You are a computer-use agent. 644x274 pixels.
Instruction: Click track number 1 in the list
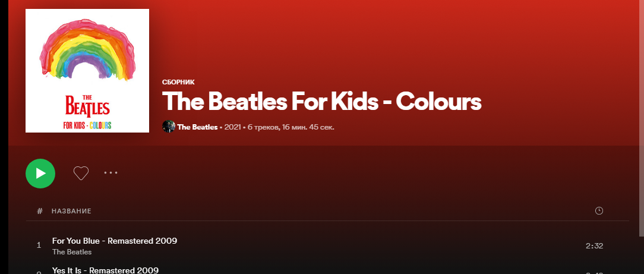click(x=39, y=245)
